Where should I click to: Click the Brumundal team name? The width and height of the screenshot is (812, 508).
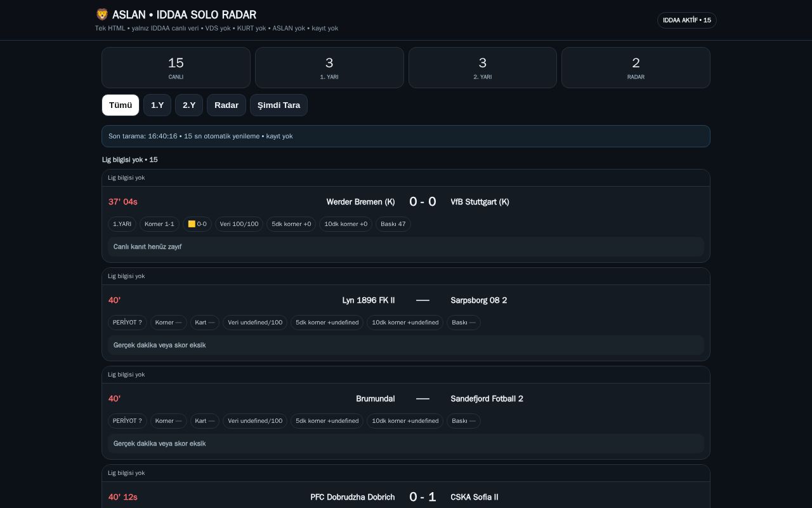coord(376,399)
